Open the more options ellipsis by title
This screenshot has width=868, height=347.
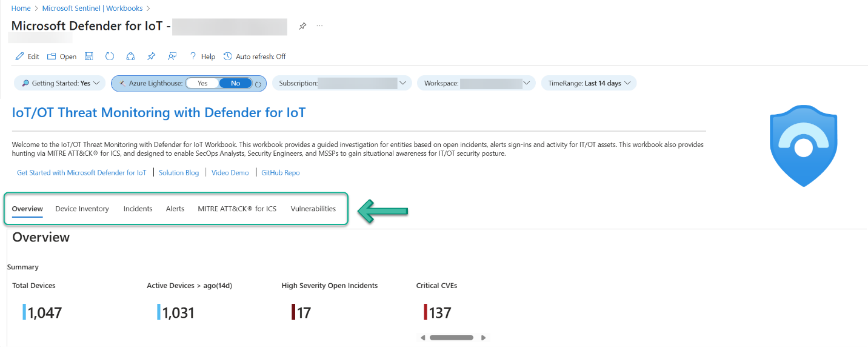[x=319, y=26]
